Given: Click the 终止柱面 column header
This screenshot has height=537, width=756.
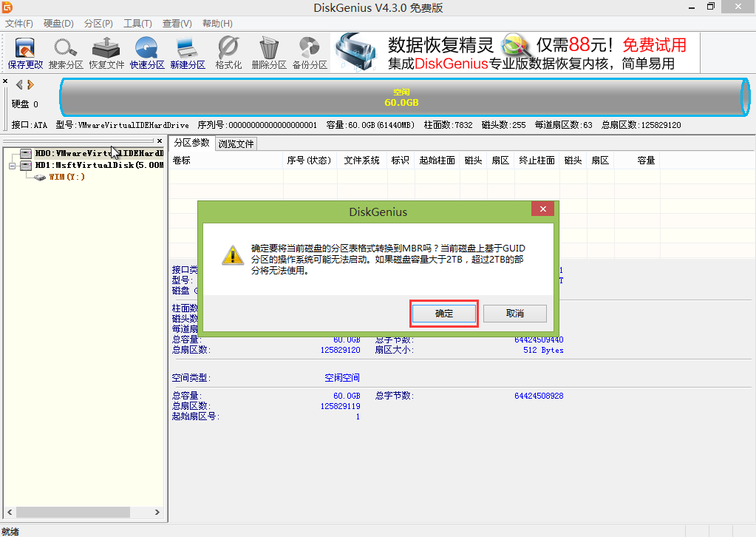Looking at the screenshot, I should (537, 161).
